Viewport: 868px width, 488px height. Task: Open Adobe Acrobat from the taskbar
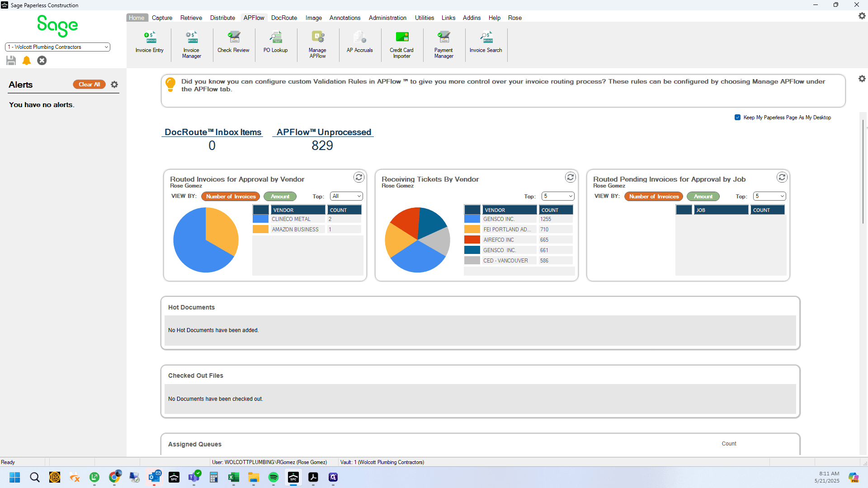click(x=313, y=478)
